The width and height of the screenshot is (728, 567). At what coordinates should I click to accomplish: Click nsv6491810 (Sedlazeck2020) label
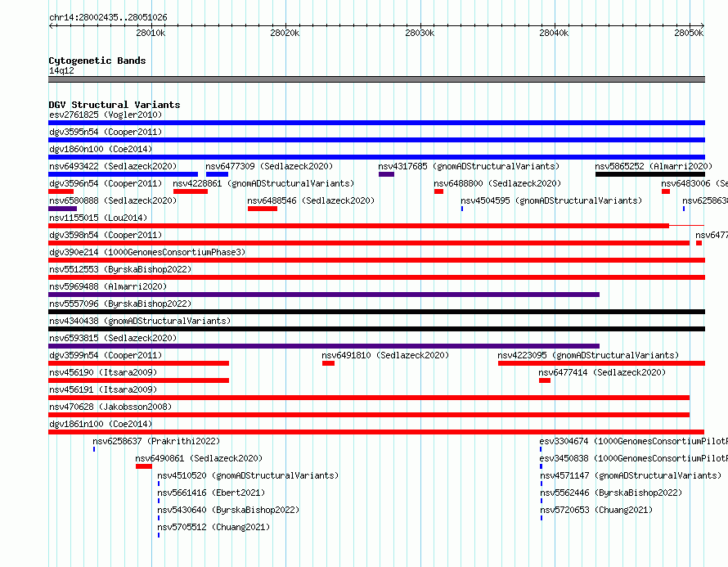[x=385, y=355]
